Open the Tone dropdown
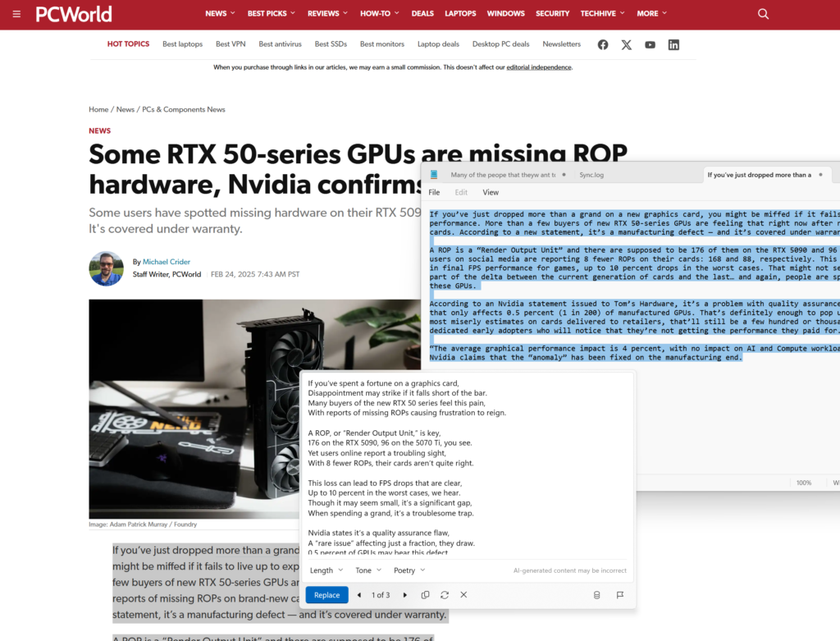The width and height of the screenshot is (840, 641). pos(367,570)
